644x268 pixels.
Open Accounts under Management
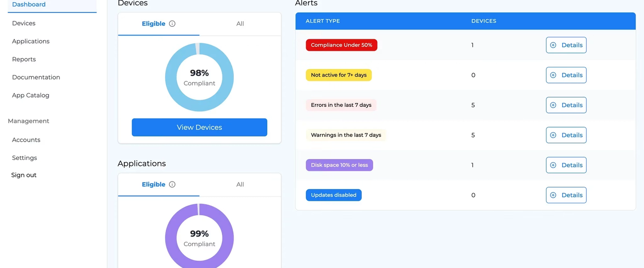tap(26, 140)
